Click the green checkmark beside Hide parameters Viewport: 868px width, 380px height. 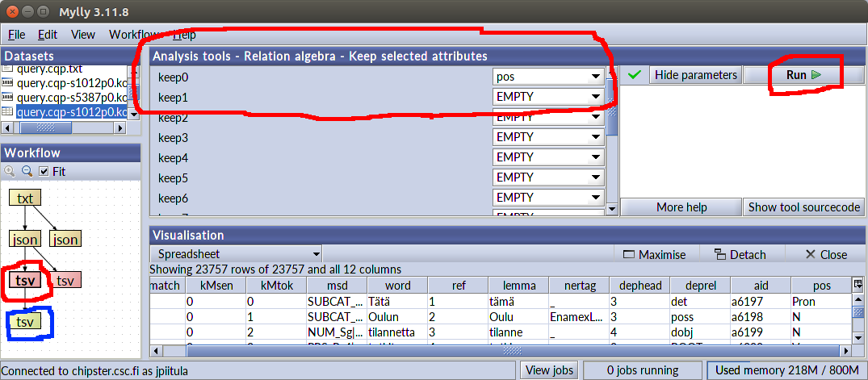pyautogui.click(x=635, y=75)
